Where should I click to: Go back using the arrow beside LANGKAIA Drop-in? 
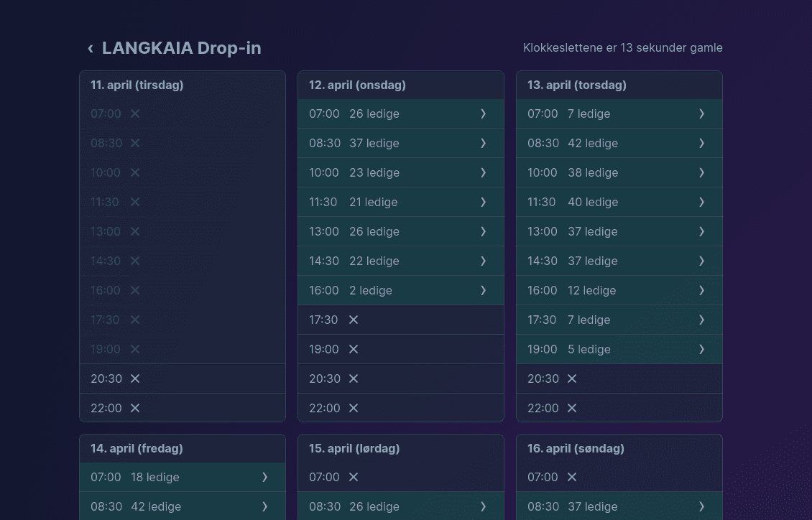pyautogui.click(x=91, y=48)
